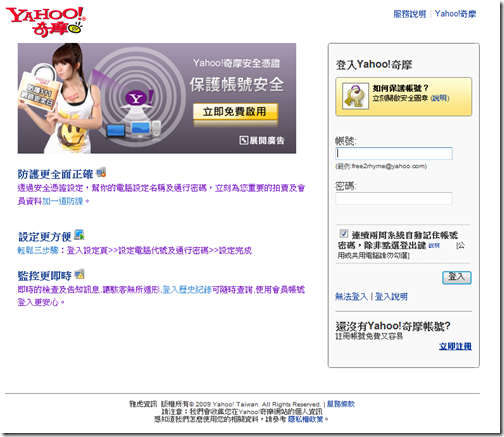The height and width of the screenshot is (437, 504).
Task: Open the 服務說明 link at top right
Action: pyautogui.click(x=409, y=14)
